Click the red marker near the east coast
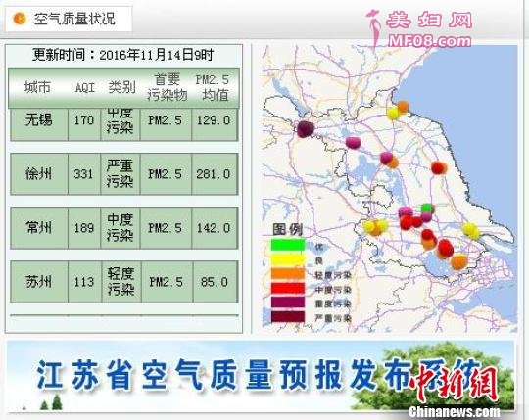This screenshot has width=529, height=420. (x=439, y=167)
